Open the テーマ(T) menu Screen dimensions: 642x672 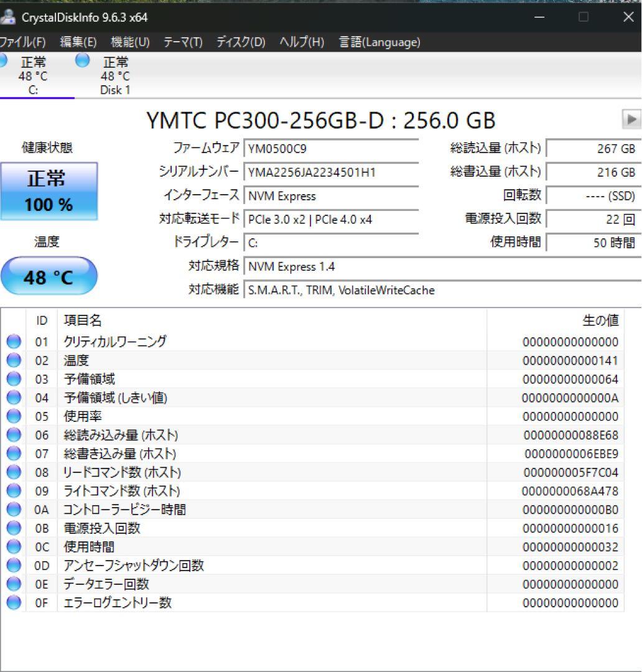point(184,43)
